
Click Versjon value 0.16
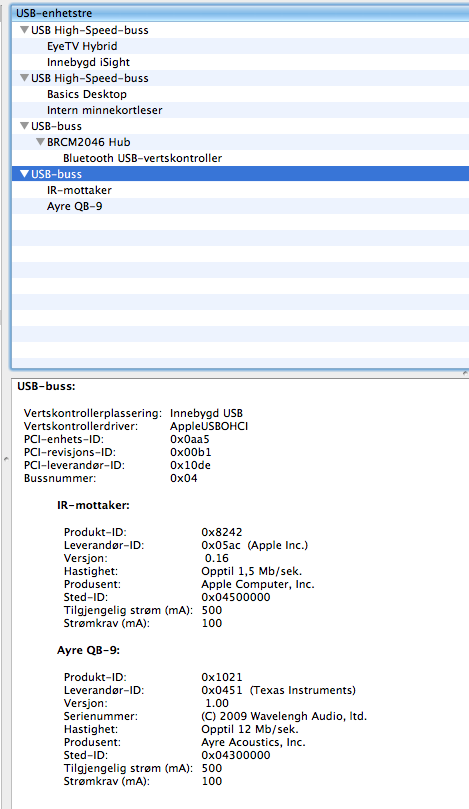point(217,558)
